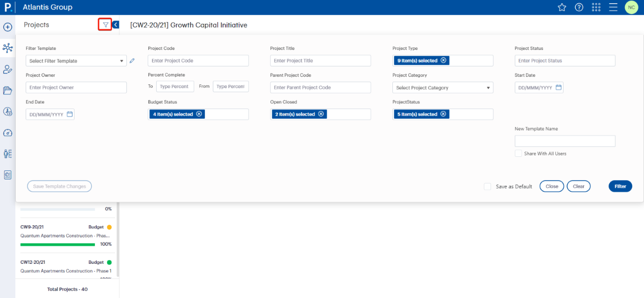Click yellow budget status dot for CW9-20/21
The image size is (644, 298).
tap(109, 227)
